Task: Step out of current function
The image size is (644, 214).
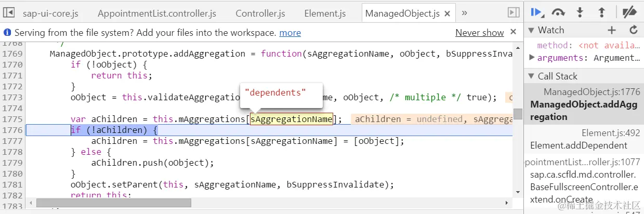Action: coord(601,13)
